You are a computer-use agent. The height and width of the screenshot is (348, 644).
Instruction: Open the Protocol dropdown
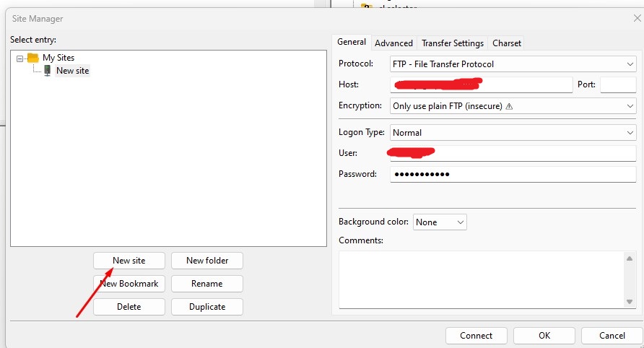click(513, 64)
